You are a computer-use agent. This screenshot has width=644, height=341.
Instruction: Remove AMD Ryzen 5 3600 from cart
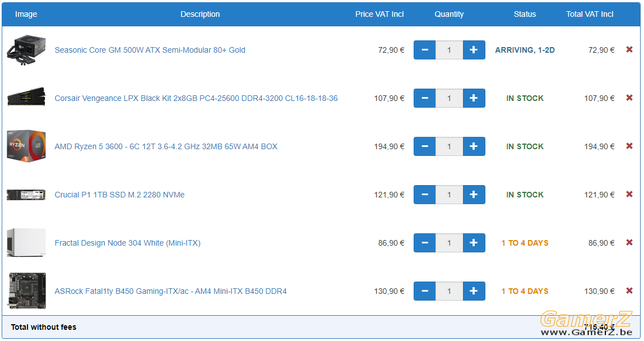pyautogui.click(x=629, y=146)
